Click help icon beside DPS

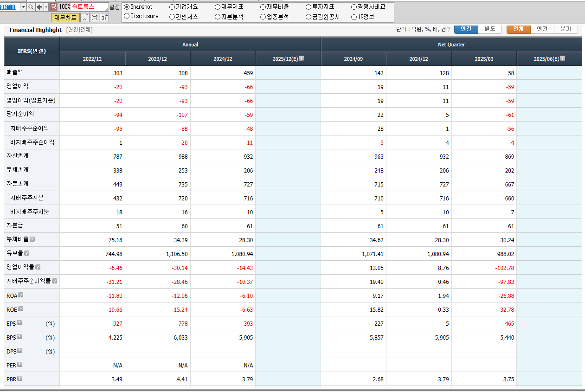click(x=20, y=351)
